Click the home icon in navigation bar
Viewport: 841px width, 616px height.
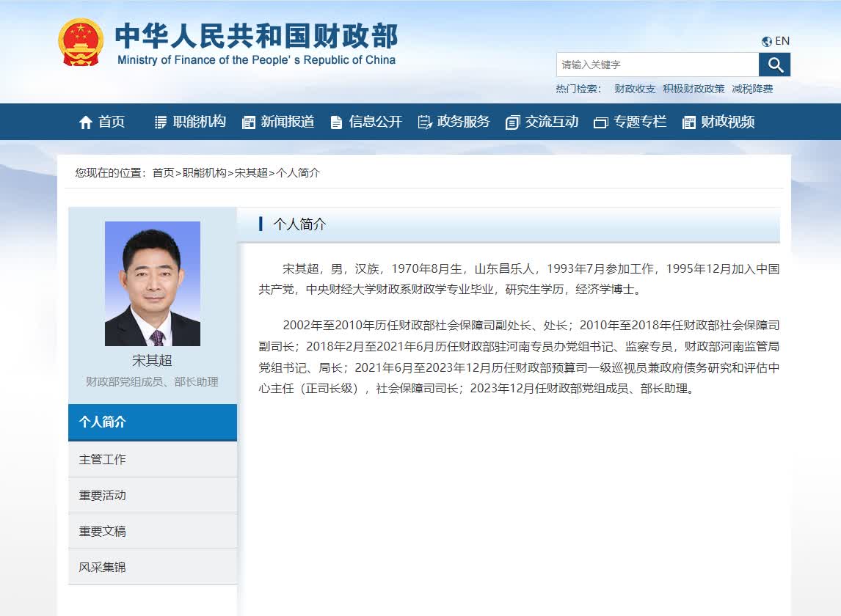[x=86, y=122]
